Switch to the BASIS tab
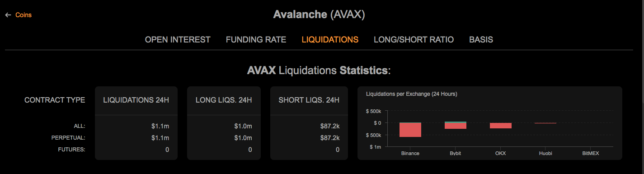 [x=481, y=39]
